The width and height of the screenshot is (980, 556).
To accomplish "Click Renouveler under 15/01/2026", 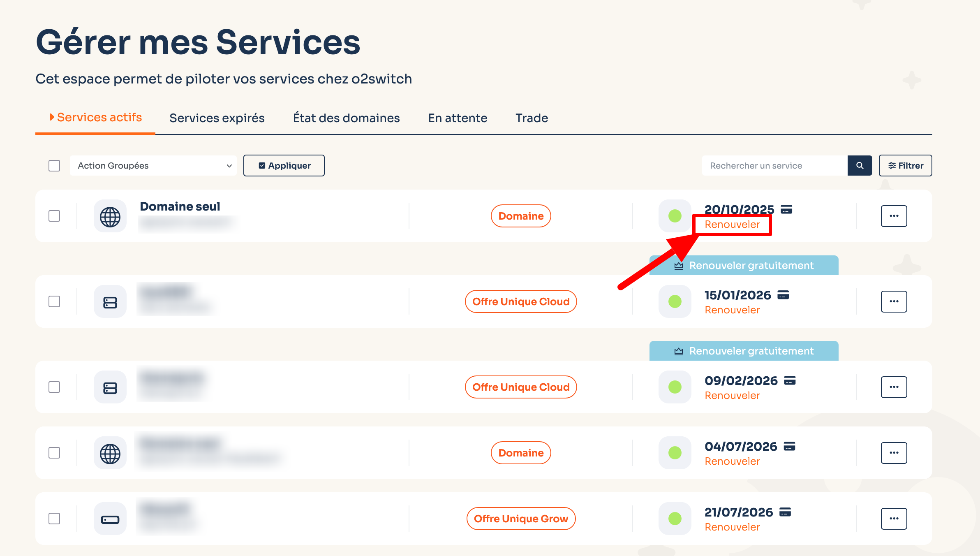I will [x=733, y=310].
